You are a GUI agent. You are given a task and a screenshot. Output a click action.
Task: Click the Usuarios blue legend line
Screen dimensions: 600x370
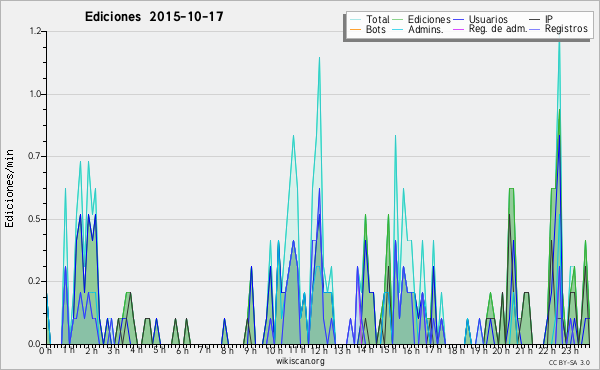click(458, 20)
